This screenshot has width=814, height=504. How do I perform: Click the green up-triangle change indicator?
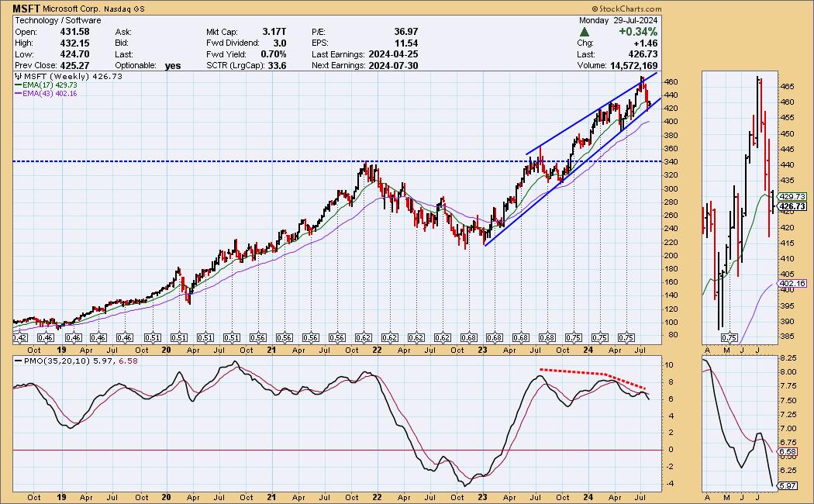coord(584,33)
